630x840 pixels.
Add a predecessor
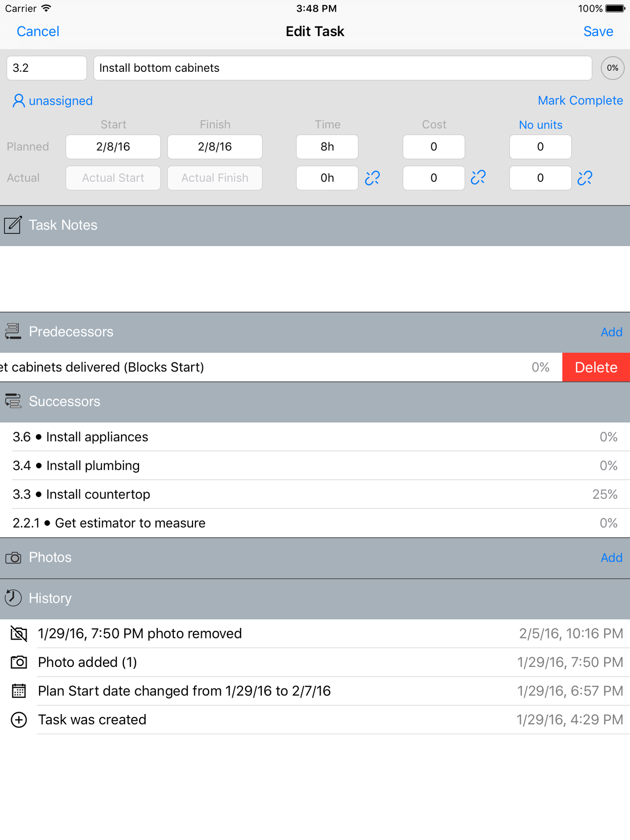(x=612, y=332)
